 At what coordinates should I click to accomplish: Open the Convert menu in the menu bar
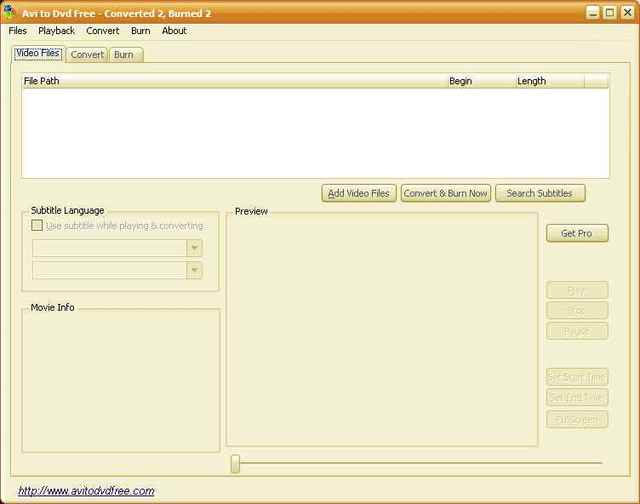tap(102, 31)
